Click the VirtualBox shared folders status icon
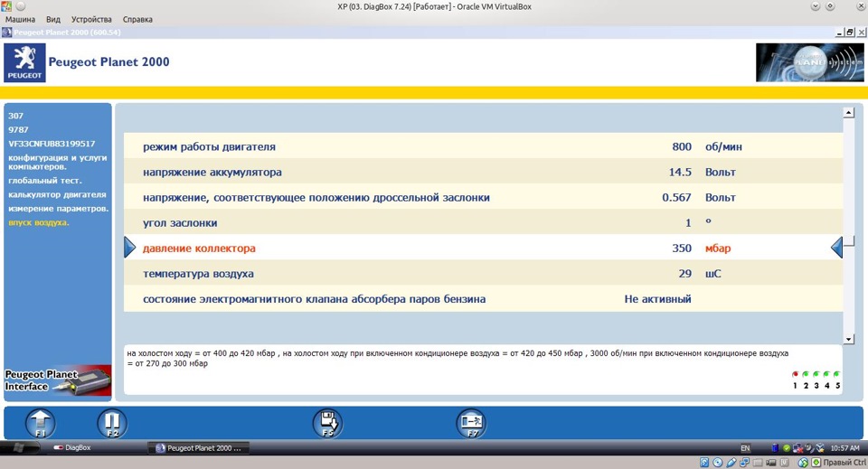This screenshot has width=868, height=469. coord(758,463)
